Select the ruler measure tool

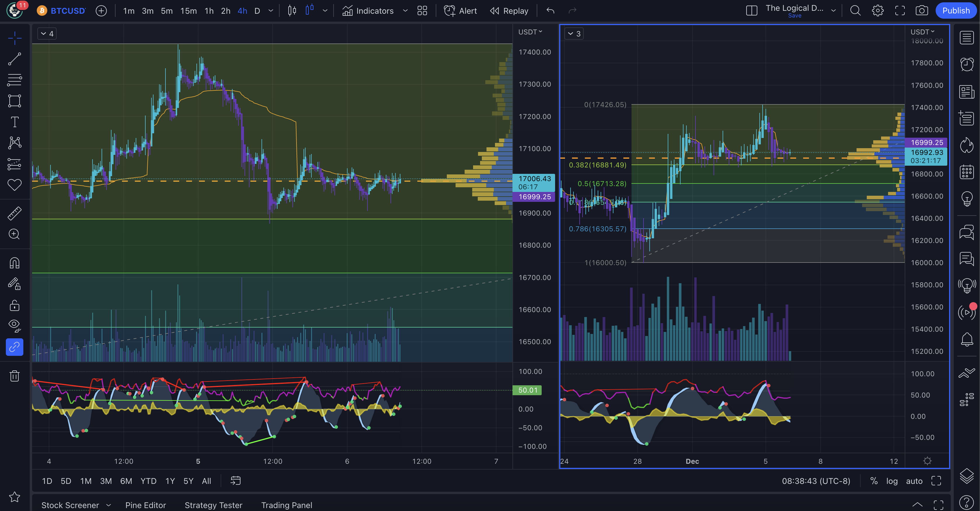[x=15, y=213]
